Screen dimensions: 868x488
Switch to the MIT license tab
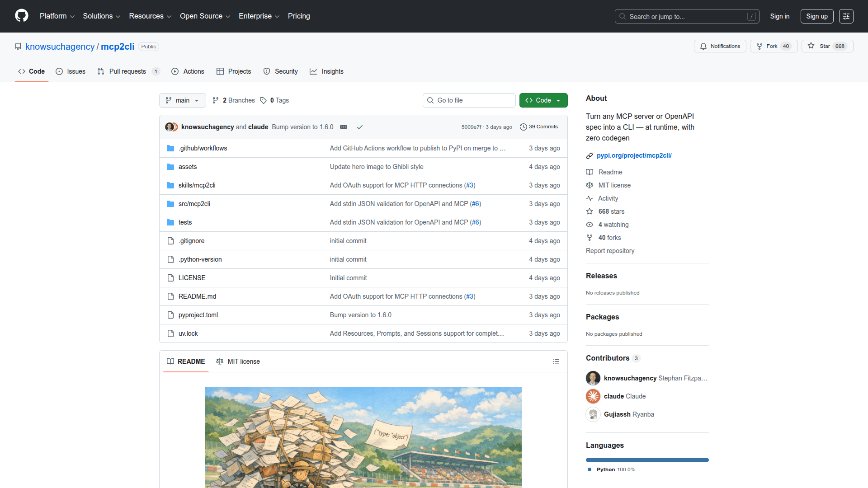point(238,361)
